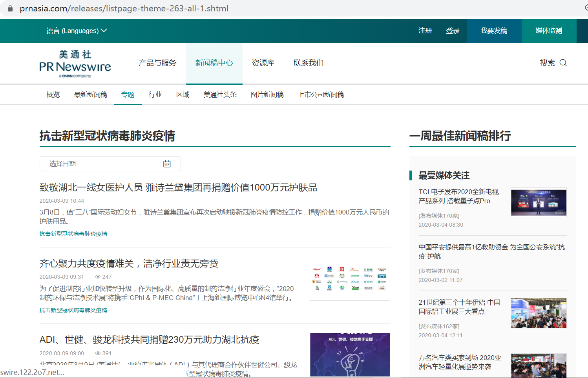Click the 媒体监测 button
This screenshot has height=378, width=588.
pyautogui.click(x=549, y=31)
